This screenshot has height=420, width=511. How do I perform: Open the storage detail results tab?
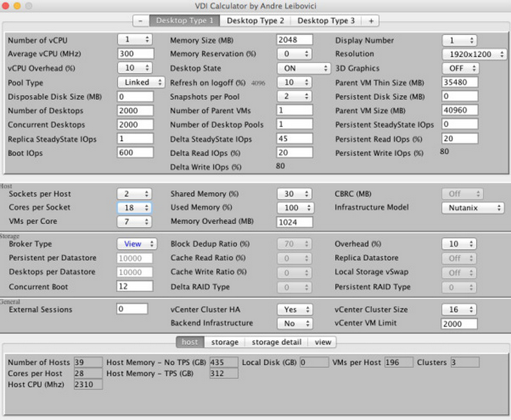point(276,342)
